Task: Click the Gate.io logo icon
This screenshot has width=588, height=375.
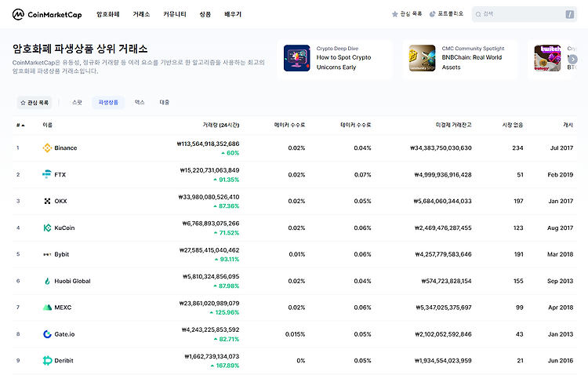Action: click(x=47, y=334)
